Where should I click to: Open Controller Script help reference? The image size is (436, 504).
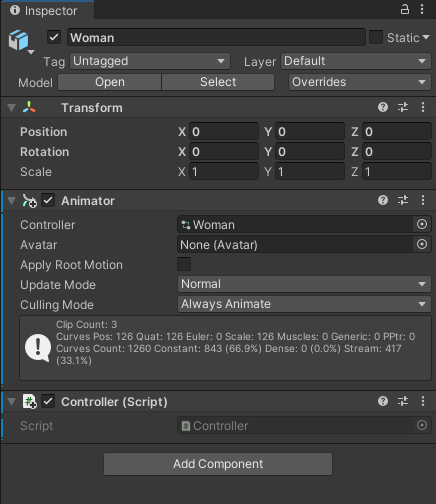(383, 401)
